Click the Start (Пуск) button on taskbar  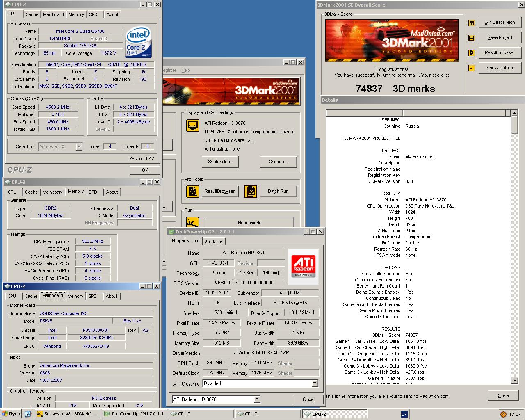pyautogui.click(x=11, y=414)
